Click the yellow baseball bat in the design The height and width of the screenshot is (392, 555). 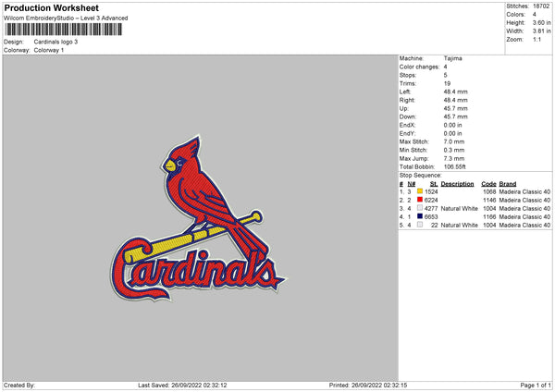click(194, 237)
